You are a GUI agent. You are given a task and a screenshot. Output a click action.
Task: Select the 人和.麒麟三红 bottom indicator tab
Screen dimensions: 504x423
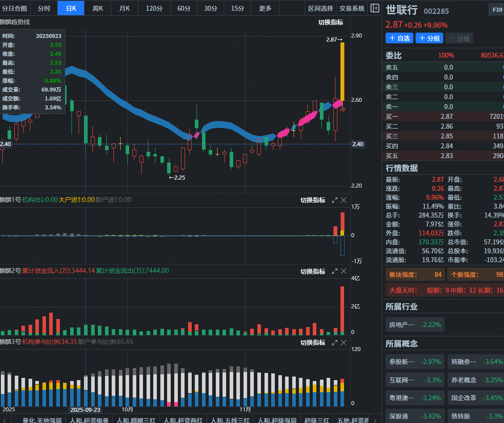(136, 420)
